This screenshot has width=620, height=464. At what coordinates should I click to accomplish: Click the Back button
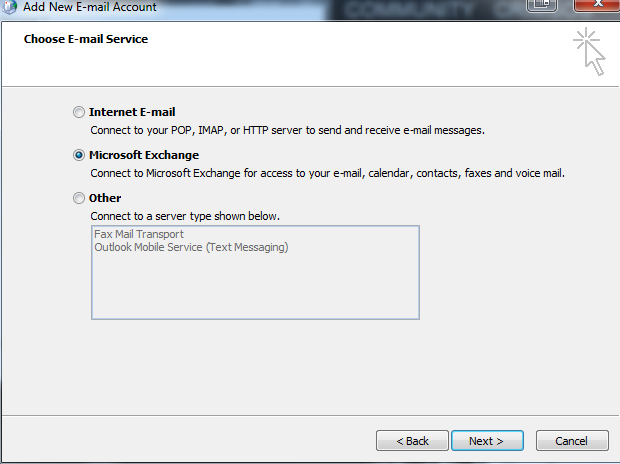[412, 440]
